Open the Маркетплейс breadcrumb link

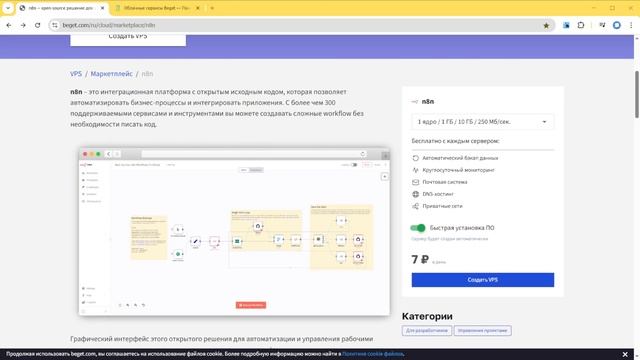point(111,74)
